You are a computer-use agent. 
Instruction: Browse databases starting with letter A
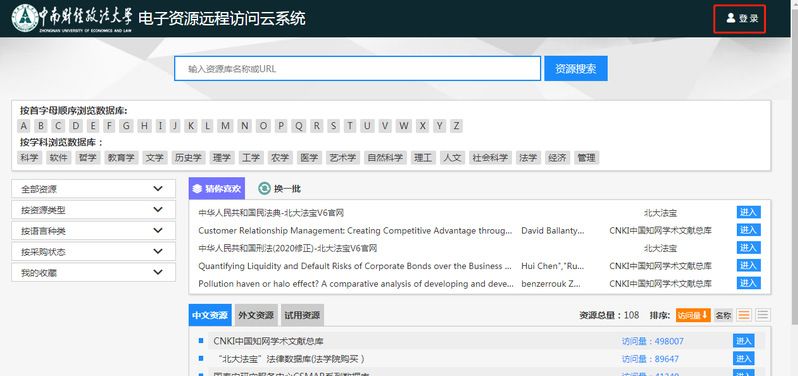click(24, 126)
